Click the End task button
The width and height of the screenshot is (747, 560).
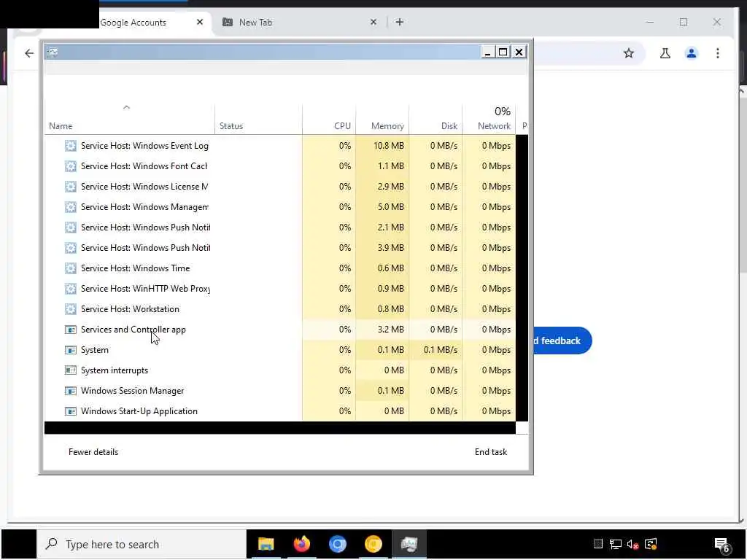(x=491, y=452)
